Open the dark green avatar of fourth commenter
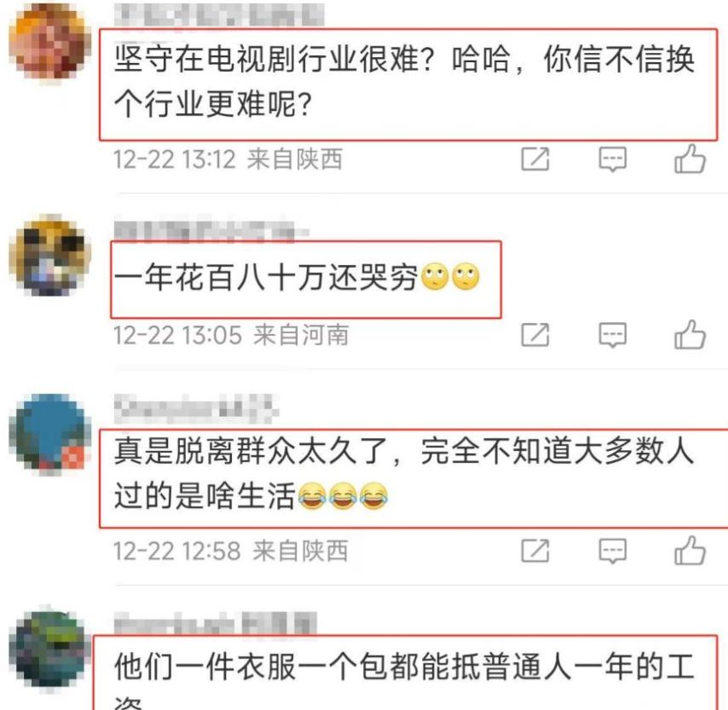Image resolution: width=728 pixels, height=710 pixels. pos(49,649)
